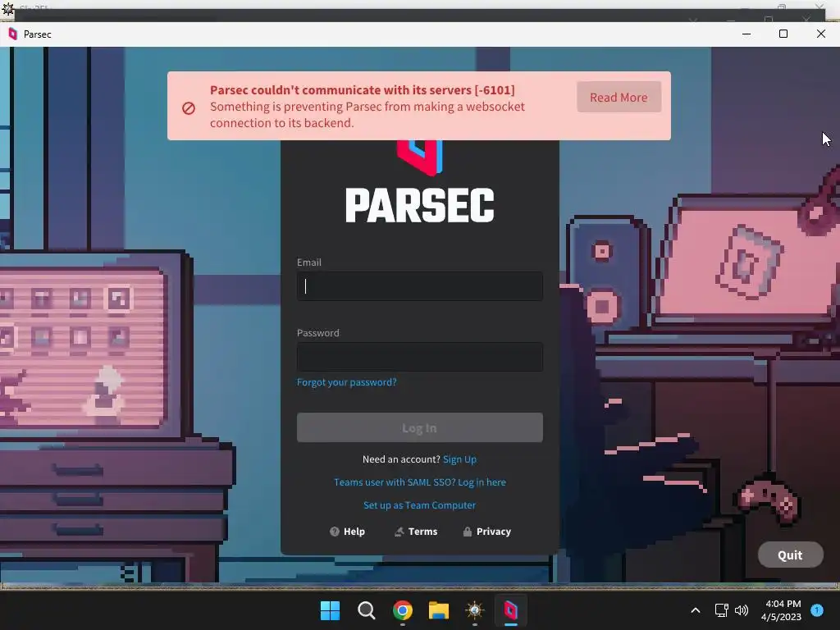Open the Privacy link with lock icon
Image resolution: width=840 pixels, height=630 pixels.
(x=486, y=532)
